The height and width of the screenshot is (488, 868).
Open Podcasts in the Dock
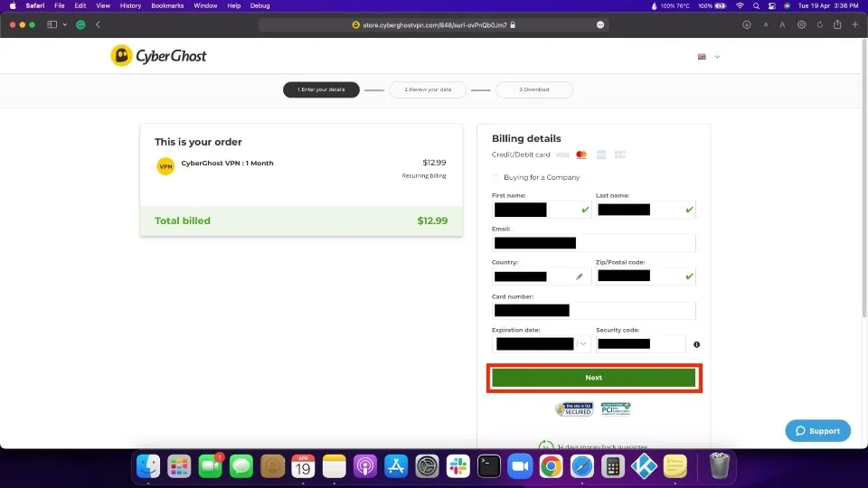pos(365,466)
